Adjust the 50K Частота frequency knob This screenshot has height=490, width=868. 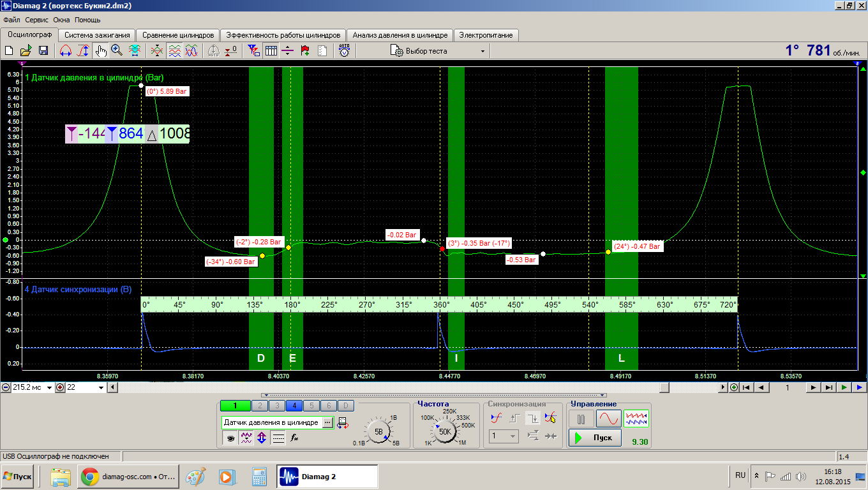(x=445, y=431)
